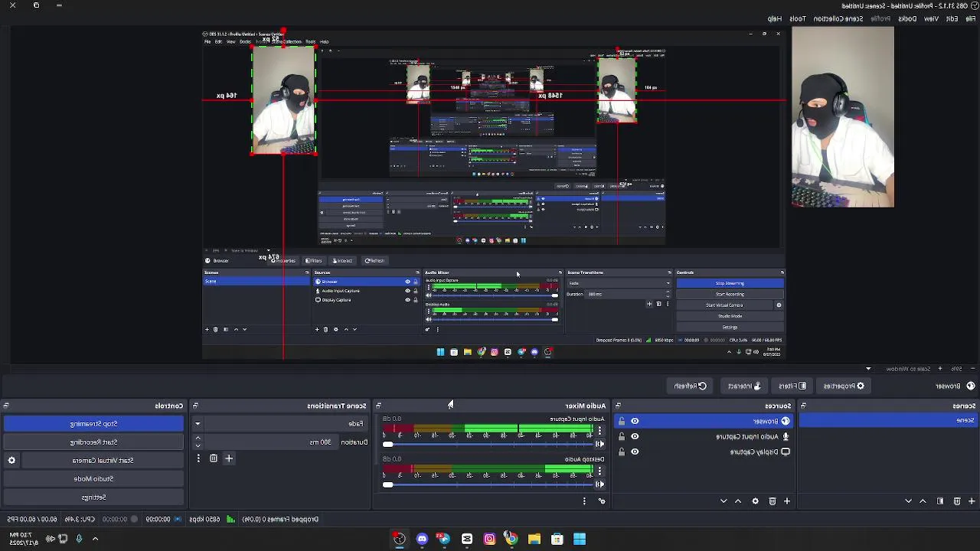980x551 pixels.
Task: Open the Profile menu
Action: pos(880,18)
